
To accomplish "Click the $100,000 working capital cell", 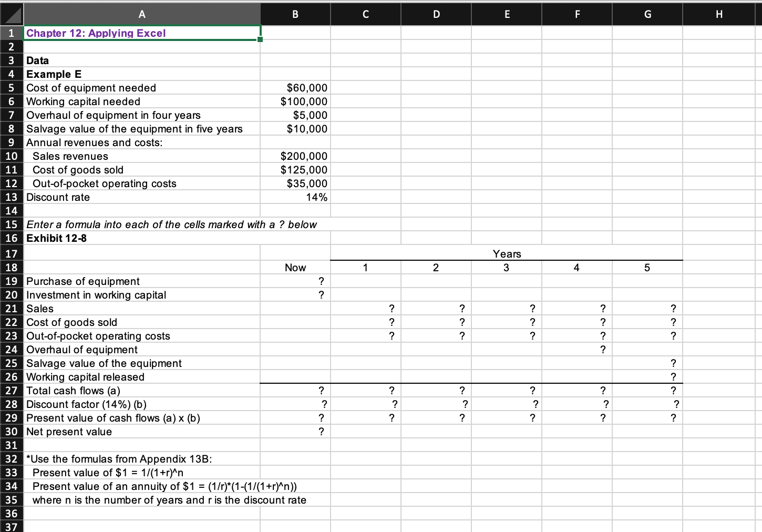I will [295, 101].
